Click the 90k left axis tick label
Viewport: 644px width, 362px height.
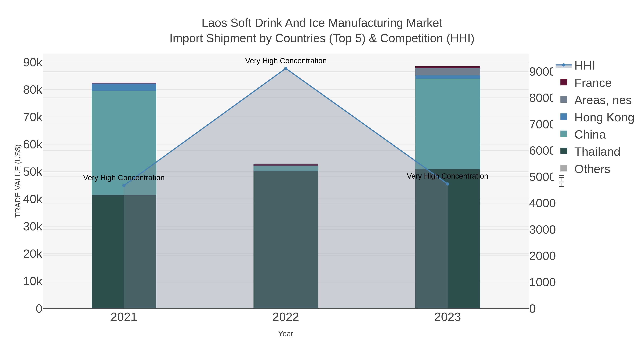pyautogui.click(x=33, y=62)
